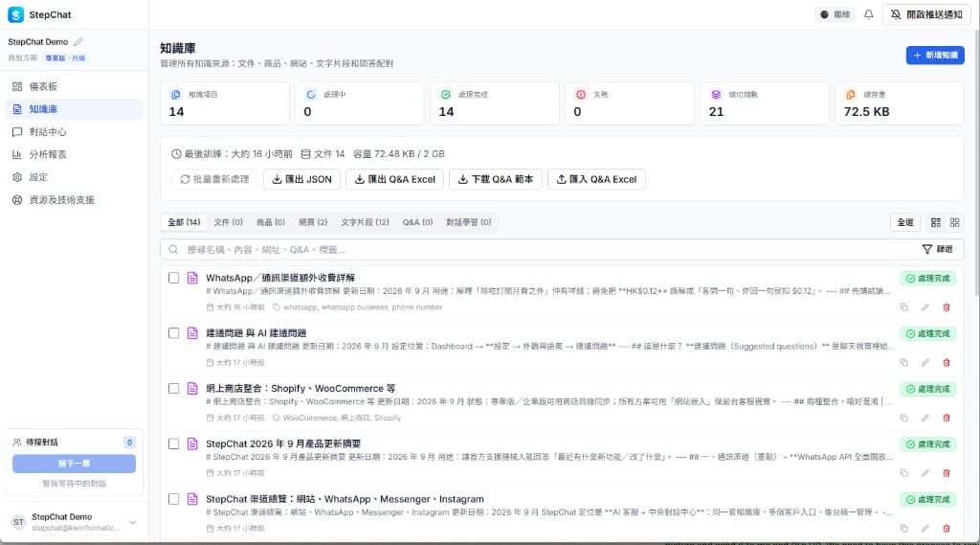Image resolution: width=980 pixels, height=545 pixels.
Task: Tick checkbox for 建議問題 與 AI 建議問題
Action: click(174, 333)
